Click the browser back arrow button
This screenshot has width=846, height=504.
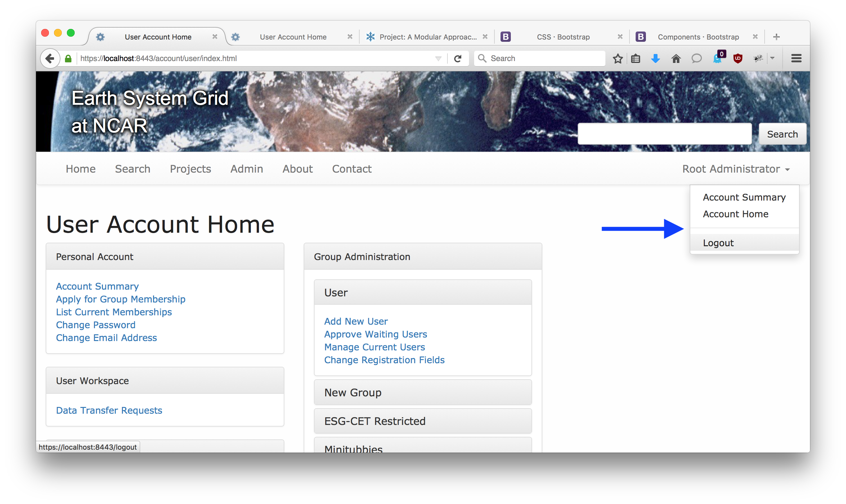point(50,59)
